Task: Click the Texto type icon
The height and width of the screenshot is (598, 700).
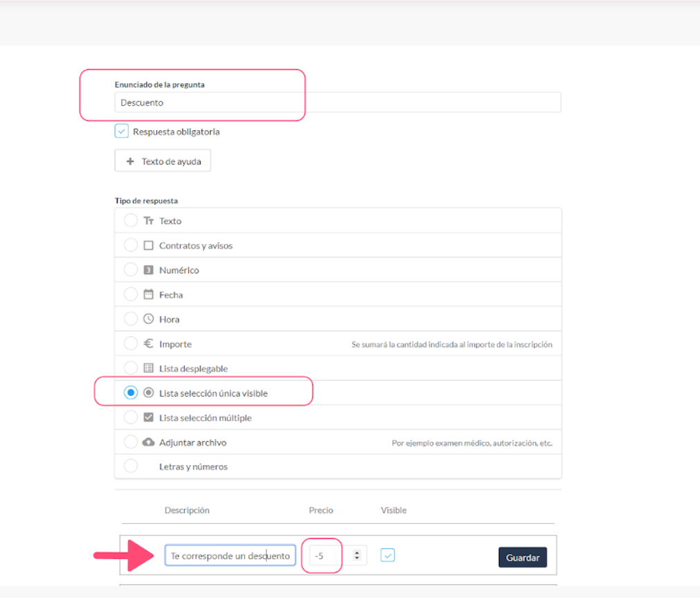Action: coord(148,221)
